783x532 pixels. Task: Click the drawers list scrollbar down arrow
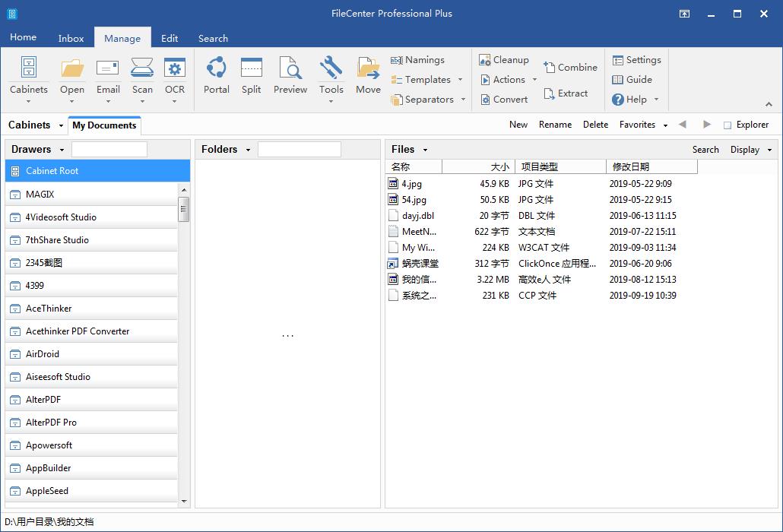click(x=184, y=502)
